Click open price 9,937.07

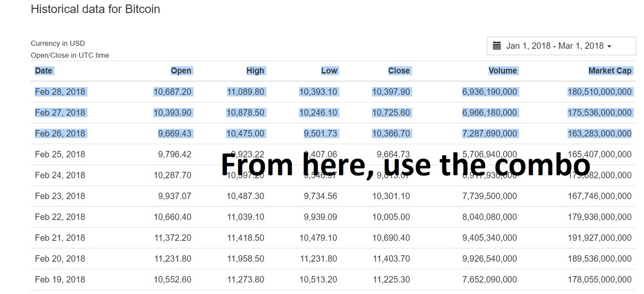175,196
